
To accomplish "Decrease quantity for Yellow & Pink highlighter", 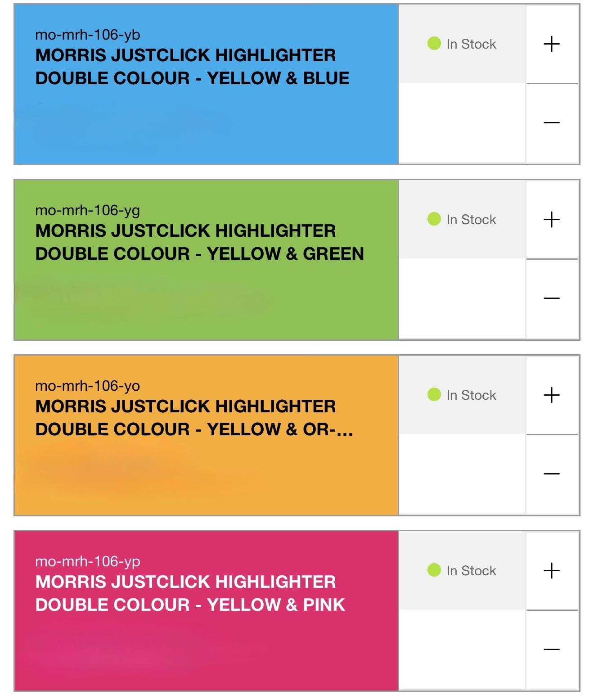I will 552,649.
